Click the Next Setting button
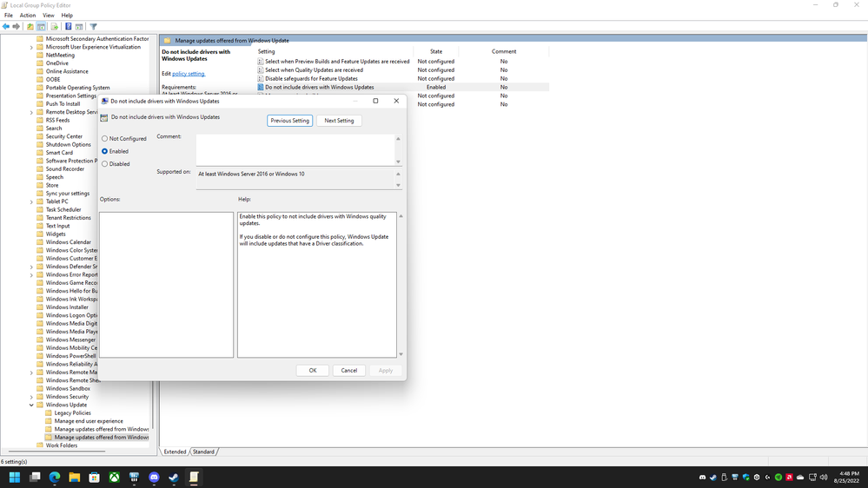Screen dimensions: 868x488 pos(339,121)
